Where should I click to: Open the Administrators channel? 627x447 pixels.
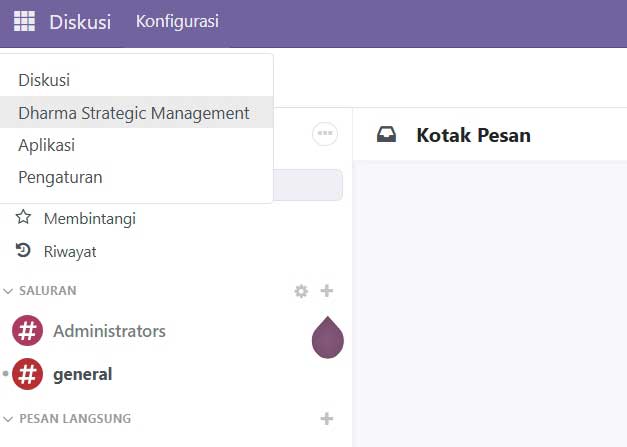[x=109, y=331]
